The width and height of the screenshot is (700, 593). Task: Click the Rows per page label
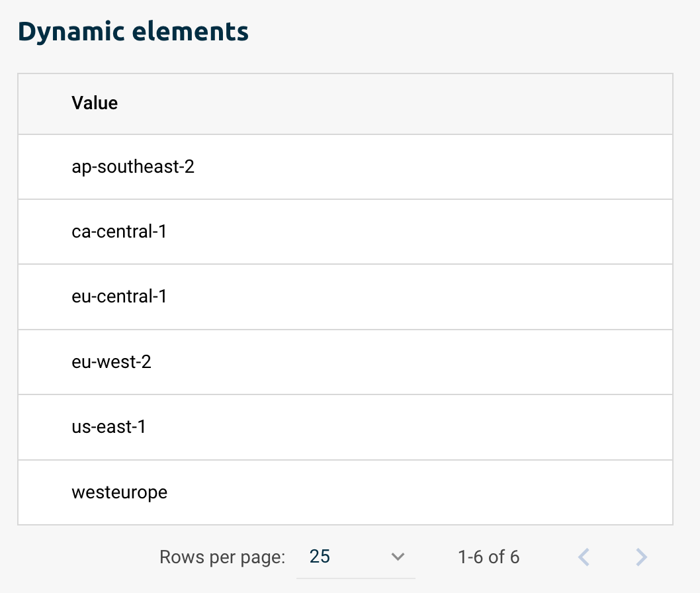coord(222,557)
